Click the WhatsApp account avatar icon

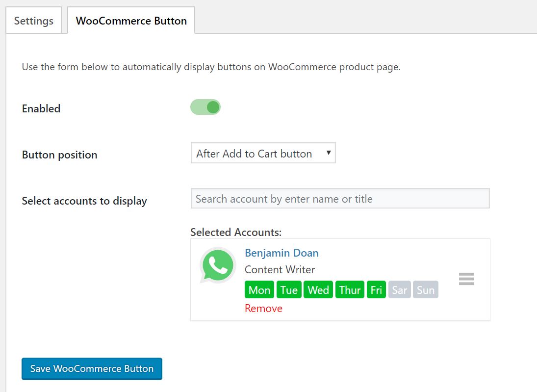tap(217, 265)
